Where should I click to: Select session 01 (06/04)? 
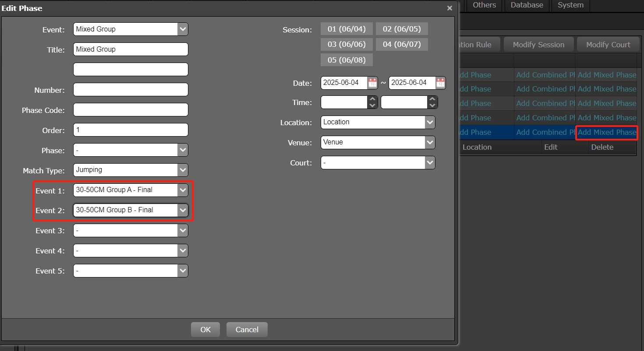click(x=347, y=28)
